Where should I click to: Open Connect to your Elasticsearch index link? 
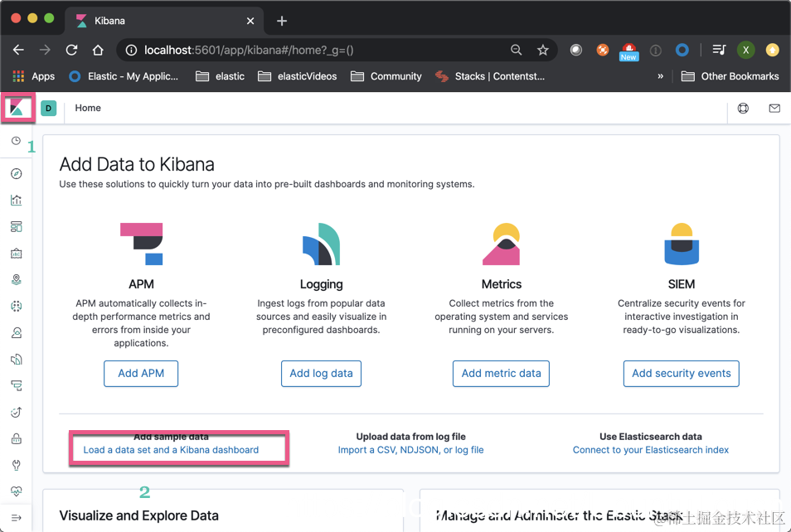click(x=650, y=450)
